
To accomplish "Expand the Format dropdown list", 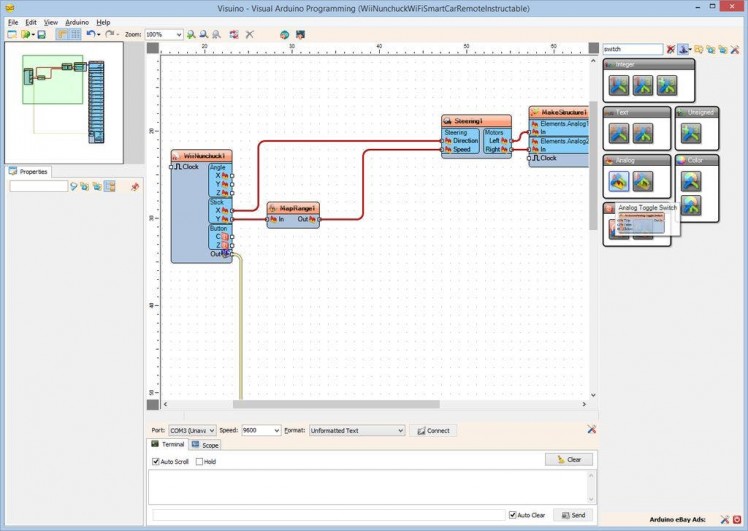I will (x=400, y=430).
